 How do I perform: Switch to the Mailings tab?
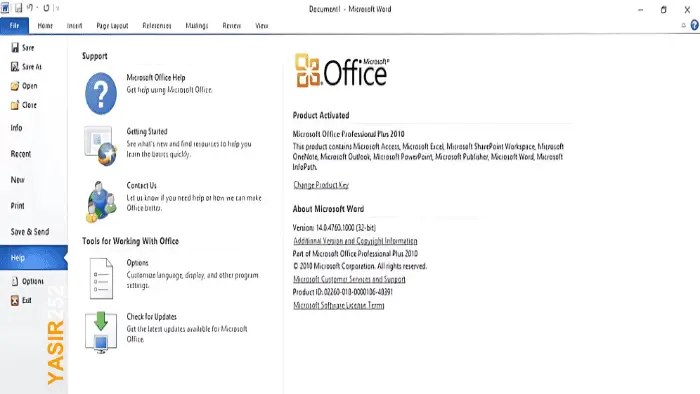197,26
